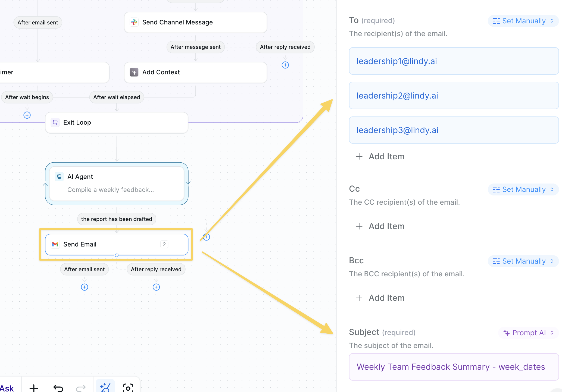Screen dimensions: 562x392
Task: Add step below Send Email's After reply received
Action: point(156,287)
